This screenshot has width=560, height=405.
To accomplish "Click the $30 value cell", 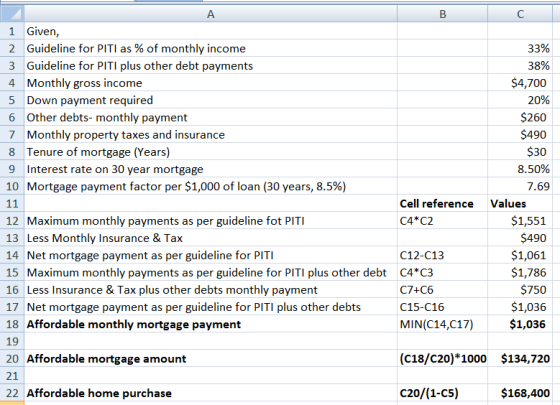I will point(520,152).
